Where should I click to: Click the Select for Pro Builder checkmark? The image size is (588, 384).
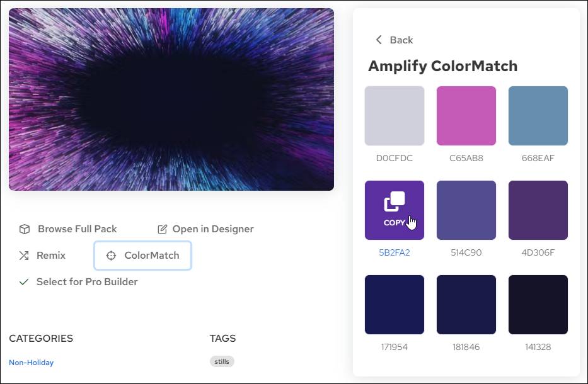click(24, 282)
